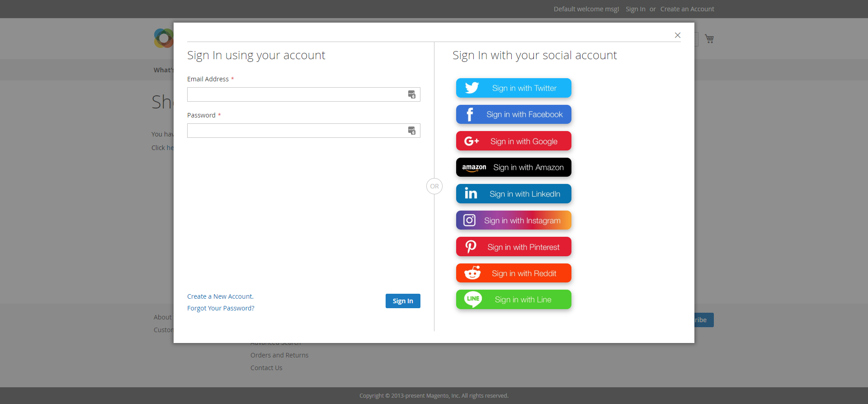Open Contact Us footer link
The image size is (868, 404).
266,368
